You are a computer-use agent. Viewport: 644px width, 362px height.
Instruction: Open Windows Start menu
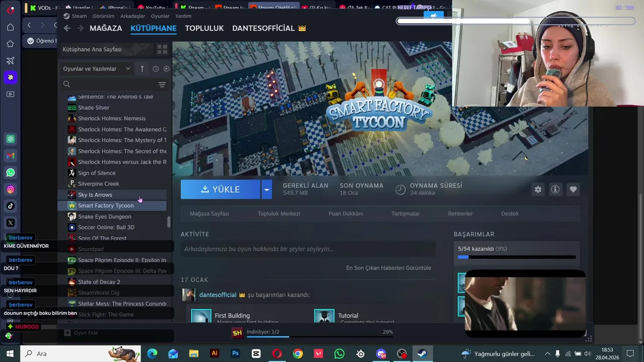coord(10,353)
